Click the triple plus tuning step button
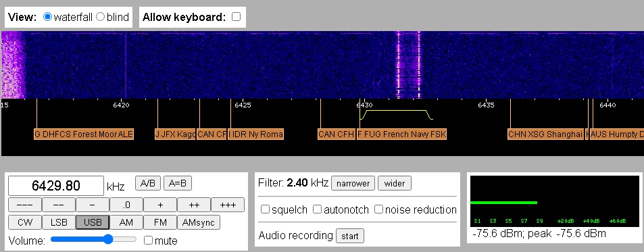 [228, 205]
